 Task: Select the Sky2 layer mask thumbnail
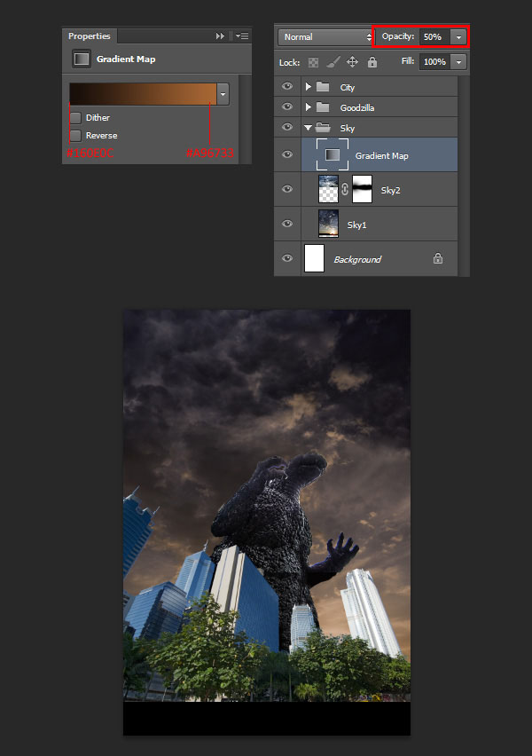click(x=363, y=189)
